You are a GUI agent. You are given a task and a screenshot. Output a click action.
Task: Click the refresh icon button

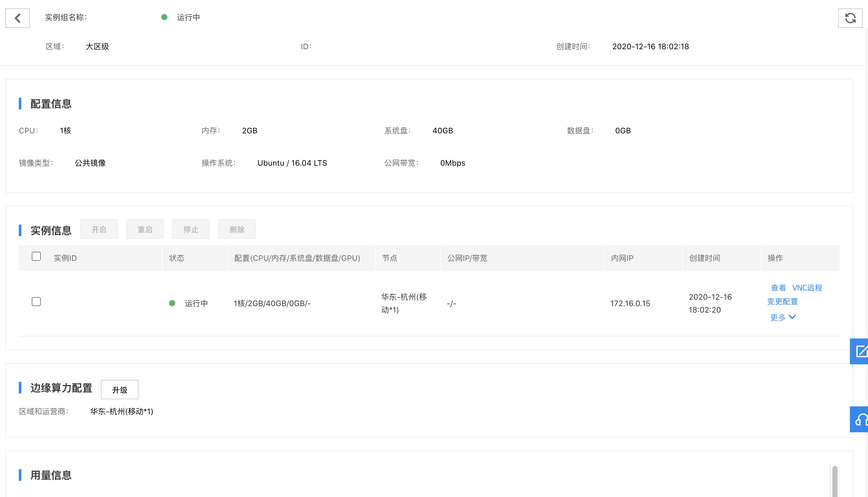[850, 18]
